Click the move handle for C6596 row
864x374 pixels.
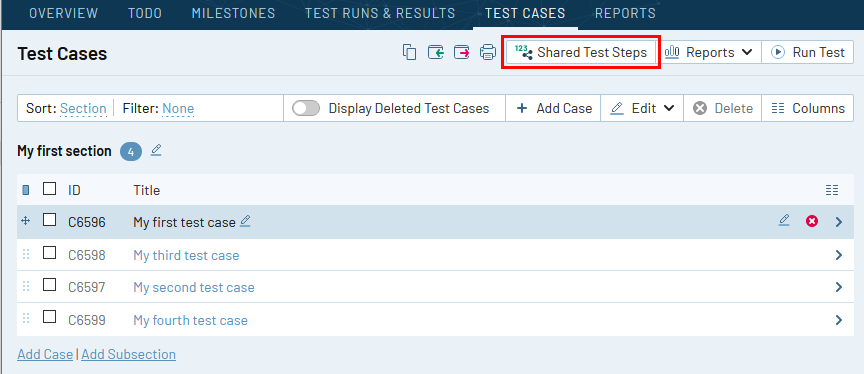[x=25, y=221]
